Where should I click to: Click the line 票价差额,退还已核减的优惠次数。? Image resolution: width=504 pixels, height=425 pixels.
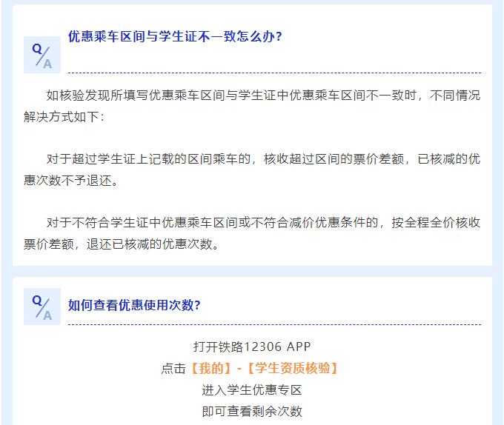click(x=122, y=244)
